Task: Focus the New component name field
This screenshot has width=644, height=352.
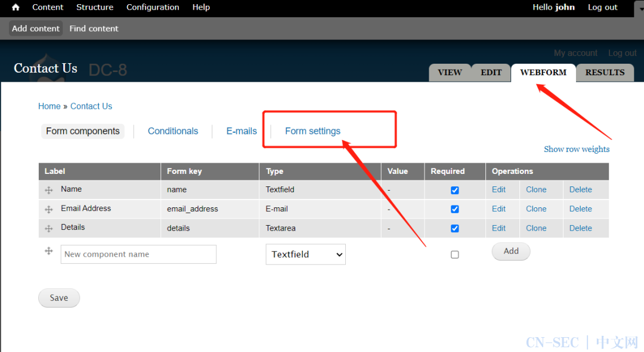Action: pyautogui.click(x=138, y=254)
